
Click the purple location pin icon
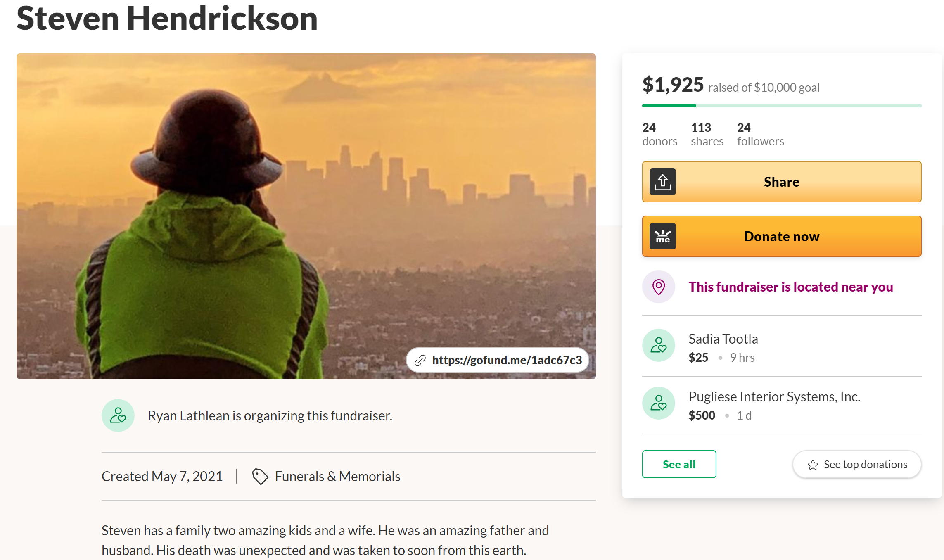658,287
